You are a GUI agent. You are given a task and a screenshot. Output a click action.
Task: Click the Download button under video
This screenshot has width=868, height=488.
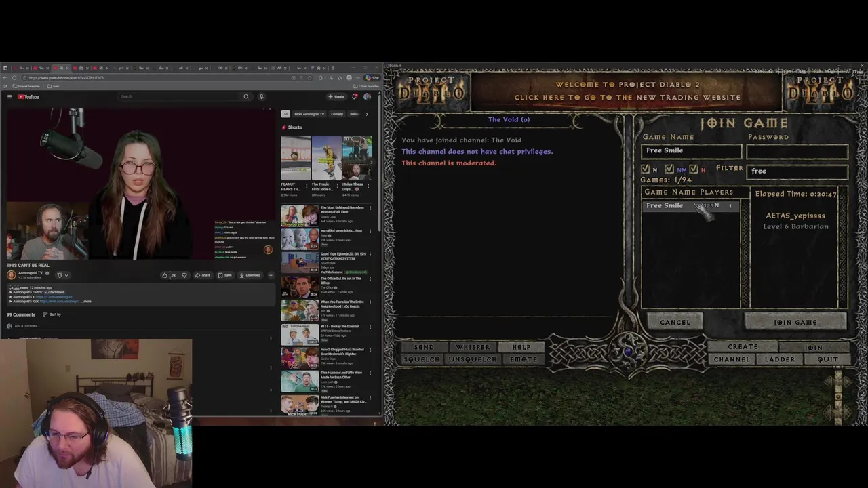click(250, 275)
